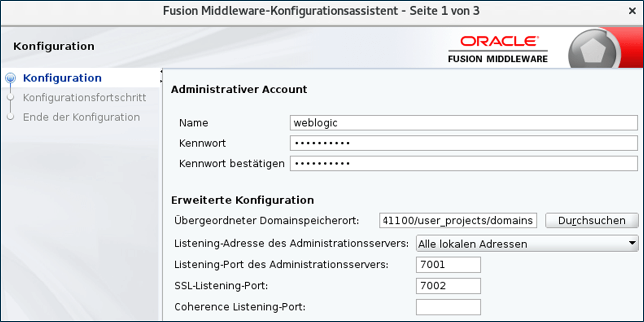Viewport: 644px width, 322px height.
Task: Click the Übergeordneter Domainspeicherort path field
Action: (x=458, y=220)
